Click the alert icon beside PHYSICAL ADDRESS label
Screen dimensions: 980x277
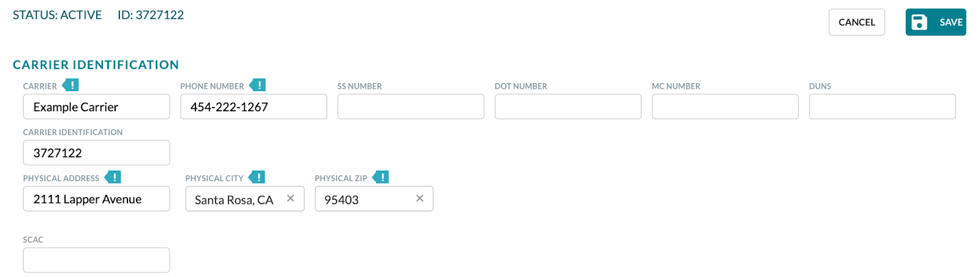(113, 177)
